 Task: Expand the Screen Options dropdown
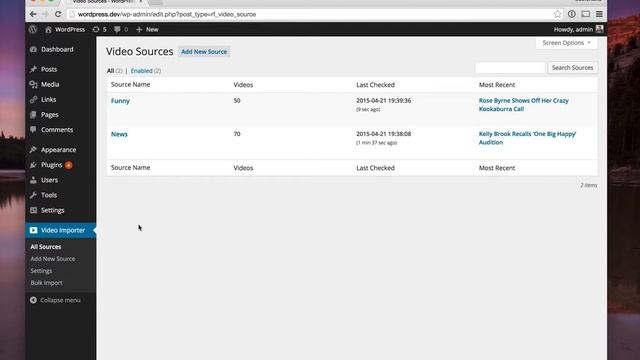(567, 43)
